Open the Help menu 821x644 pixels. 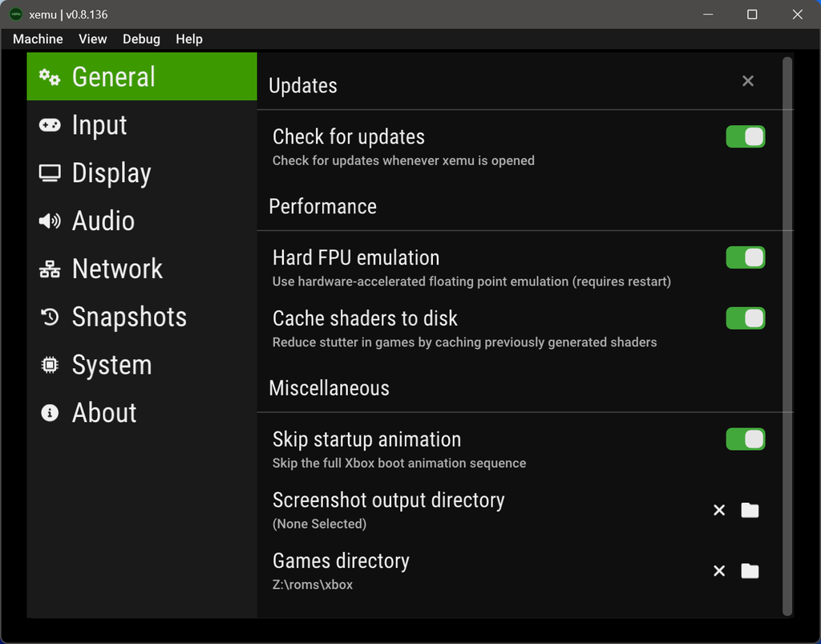(189, 39)
